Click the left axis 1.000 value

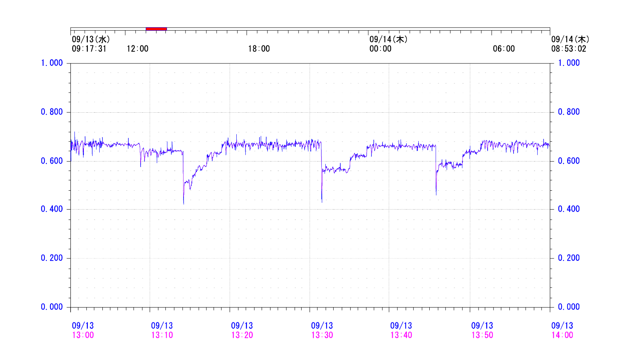(x=52, y=63)
